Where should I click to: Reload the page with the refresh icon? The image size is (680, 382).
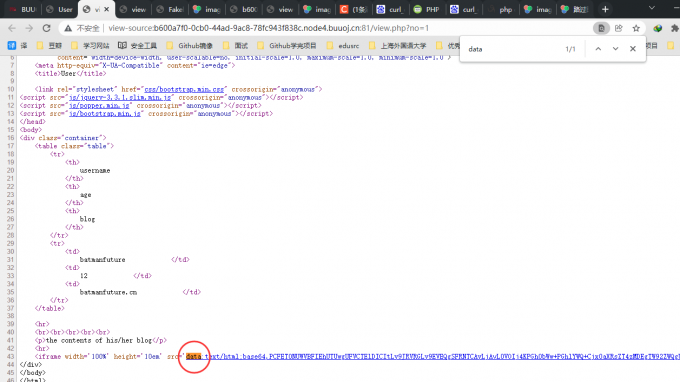46,28
